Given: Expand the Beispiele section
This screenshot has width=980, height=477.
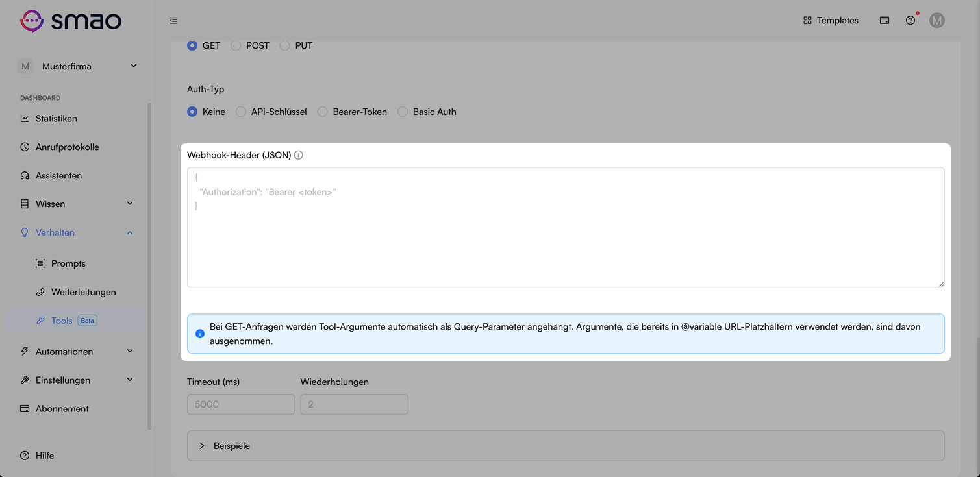Looking at the screenshot, I should tap(566, 446).
